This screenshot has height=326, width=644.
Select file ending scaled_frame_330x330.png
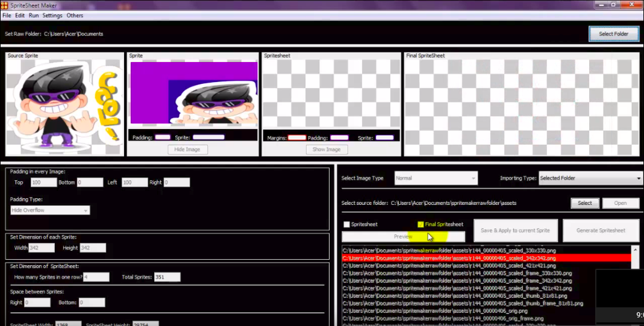point(457,274)
